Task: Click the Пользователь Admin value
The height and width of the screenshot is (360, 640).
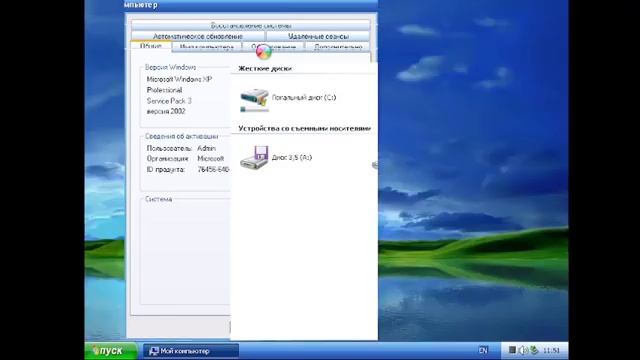Action: point(207,148)
